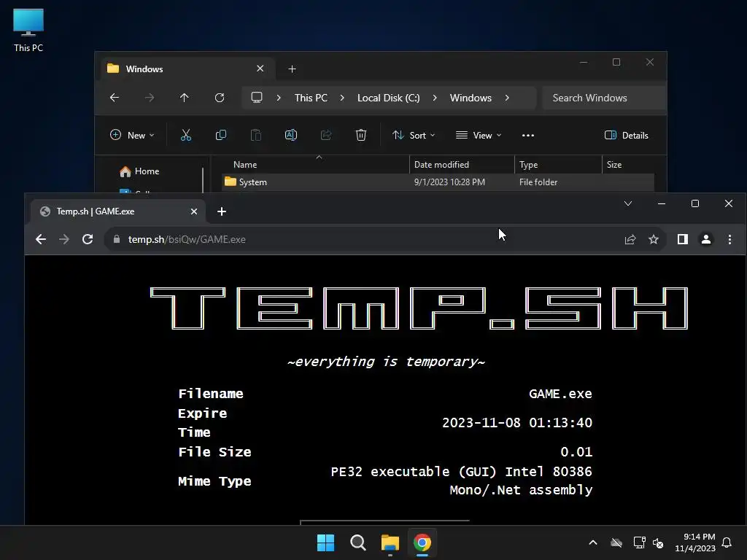This screenshot has width=747, height=560.
Task: Expand chevron after Windows breadcrumb
Action: click(x=507, y=98)
